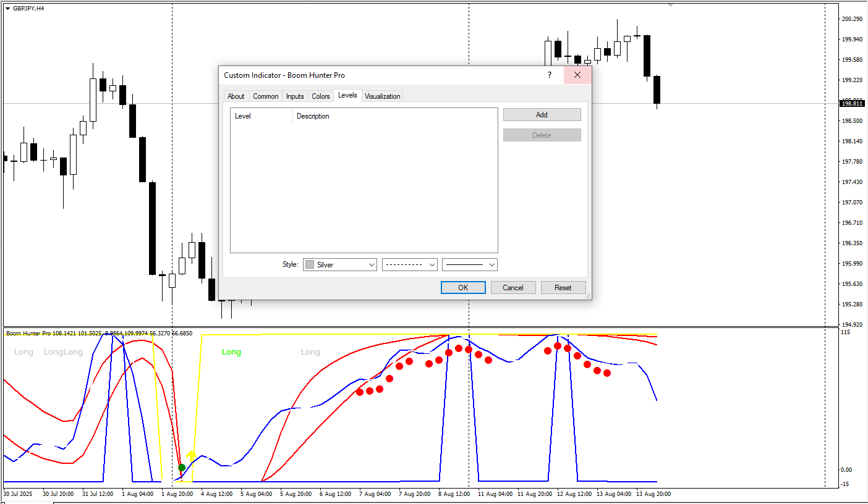Select the Levels tab

[347, 95]
